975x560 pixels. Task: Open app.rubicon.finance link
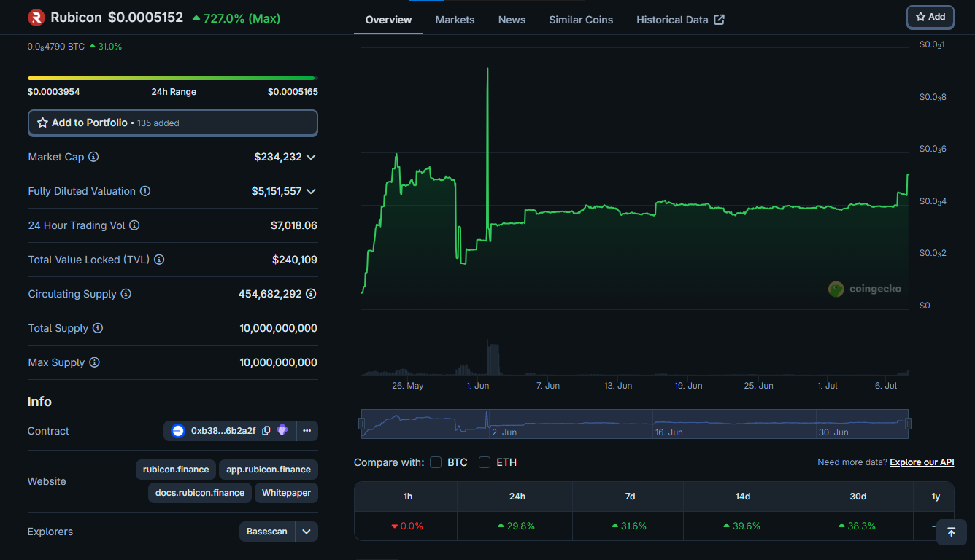[269, 470]
